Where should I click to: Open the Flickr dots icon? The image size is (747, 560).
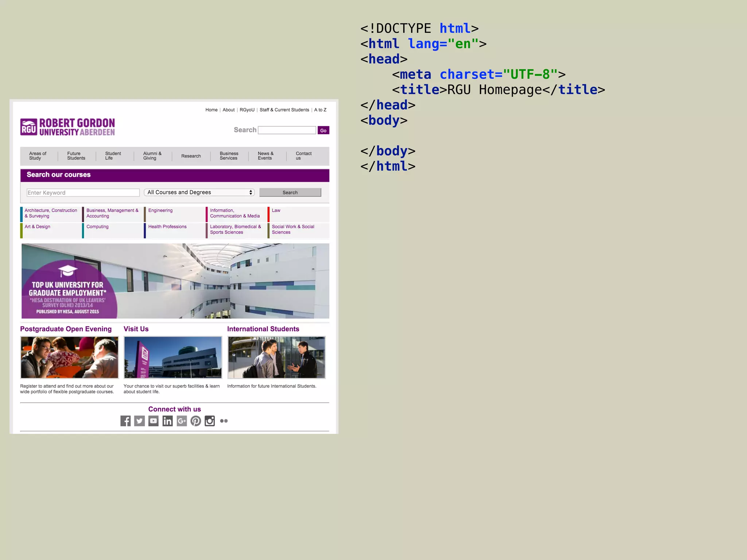point(224,421)
